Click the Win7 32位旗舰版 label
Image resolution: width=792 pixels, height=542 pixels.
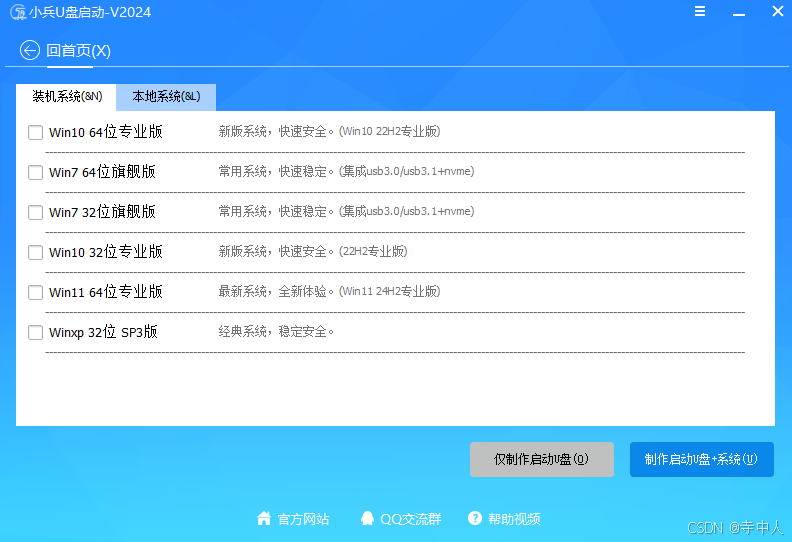(102, 212)
